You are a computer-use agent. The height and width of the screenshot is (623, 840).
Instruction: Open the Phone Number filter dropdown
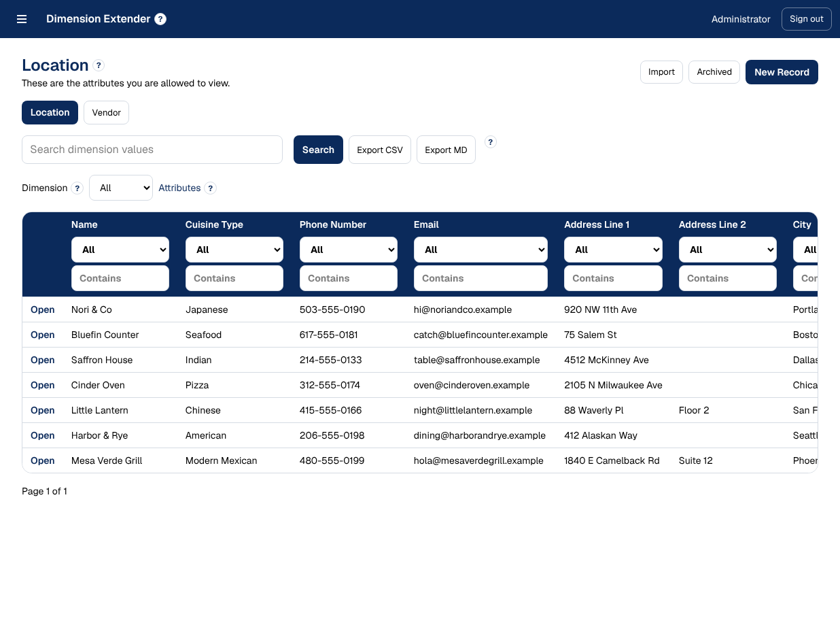[349, 250]
